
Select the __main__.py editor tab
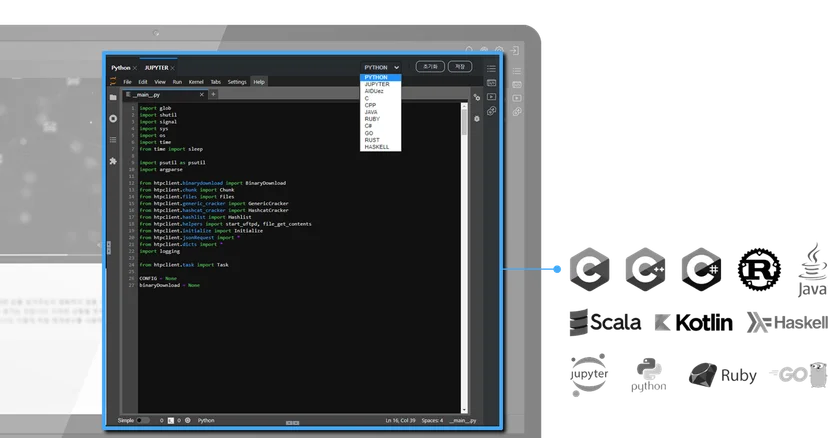click(165, 95)
